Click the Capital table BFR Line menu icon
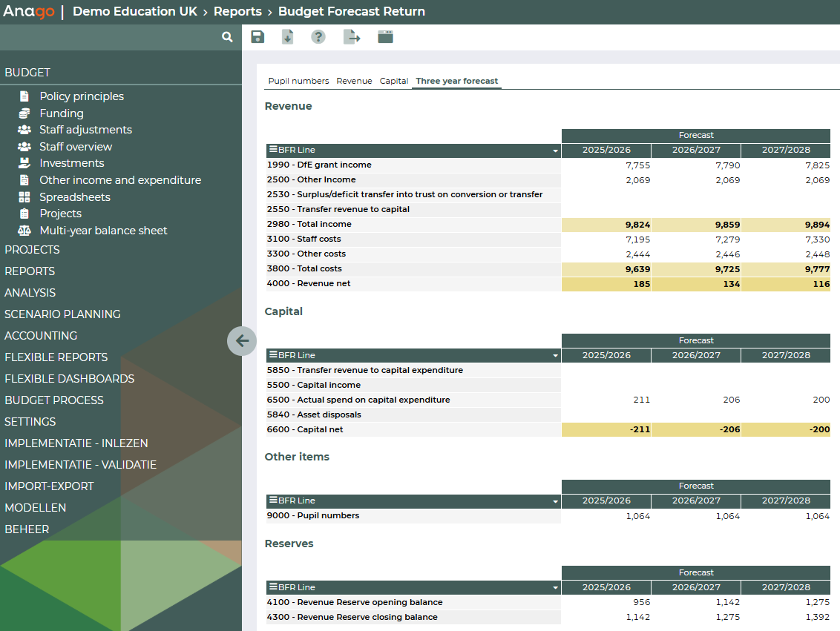The height and width of the screenshot is (631, 840). pyautogui.click(x=273, y=355)
